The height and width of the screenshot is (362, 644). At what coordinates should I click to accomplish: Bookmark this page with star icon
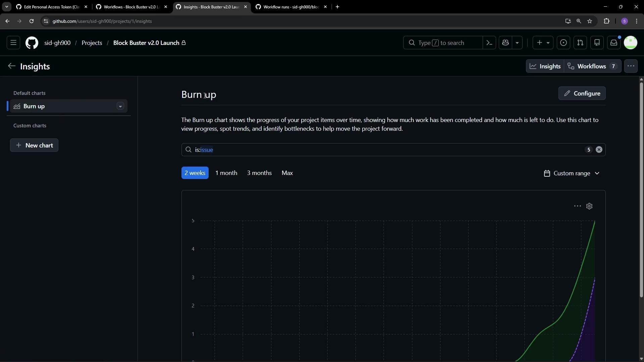(x=590, y=21)
